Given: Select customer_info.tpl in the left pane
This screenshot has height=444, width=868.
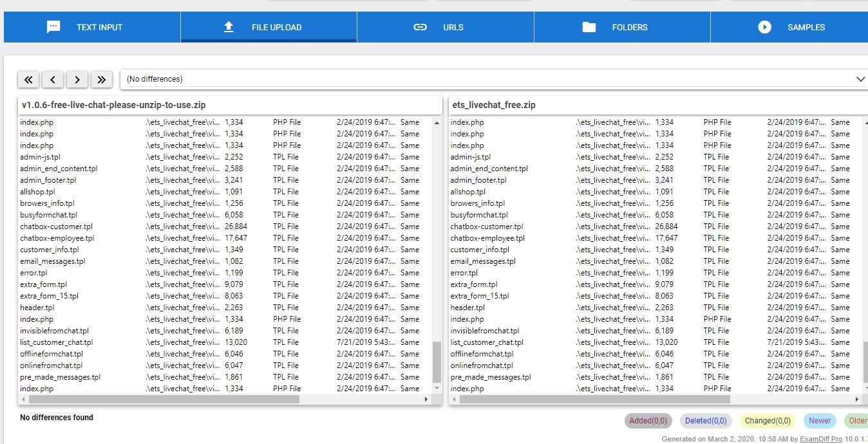Looking at the screenshot, I should pyautogui.click(x=49, y=250).
